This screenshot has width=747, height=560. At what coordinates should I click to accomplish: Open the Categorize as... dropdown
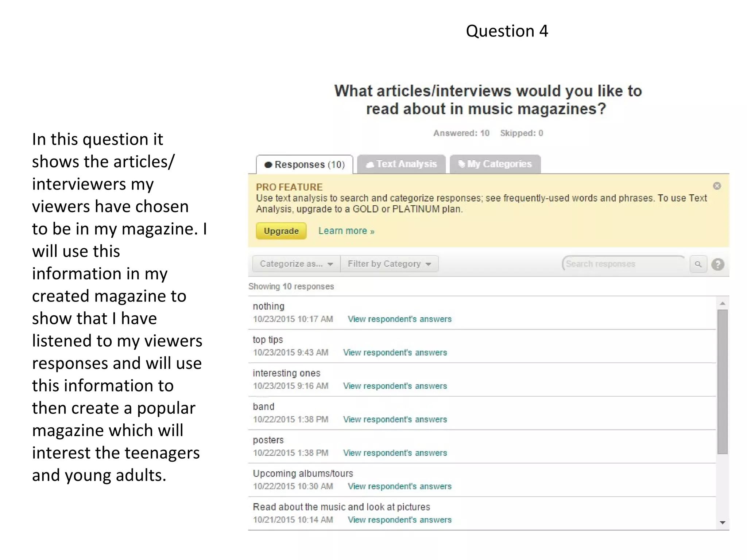(296, 264)
